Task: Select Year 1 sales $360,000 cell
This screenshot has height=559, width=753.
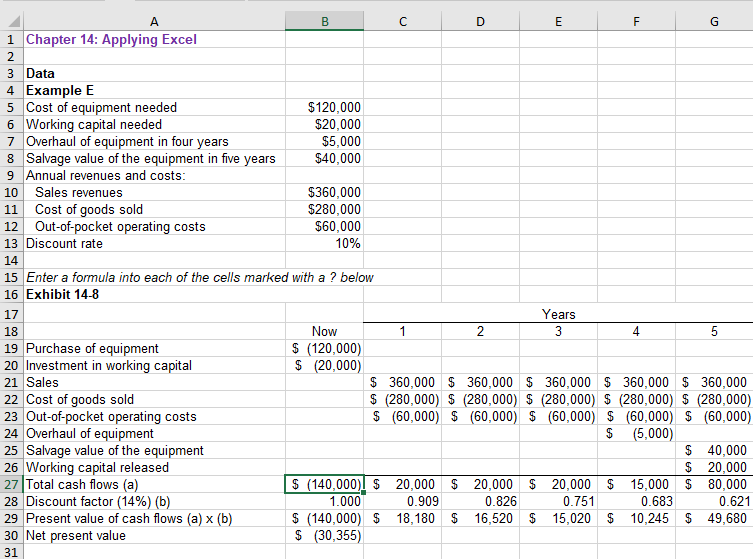Action: tap(402, 383)
